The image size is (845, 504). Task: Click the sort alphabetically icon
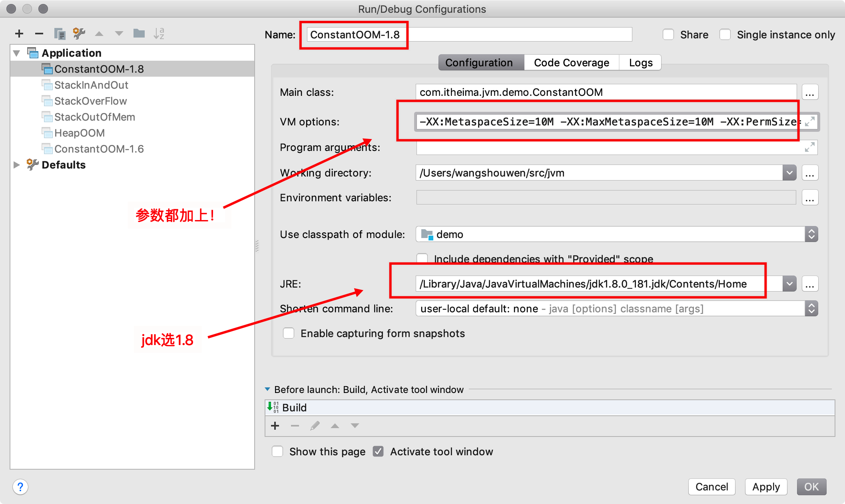pos(159,33)
